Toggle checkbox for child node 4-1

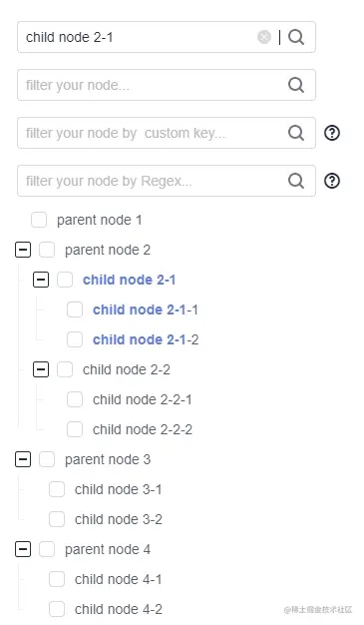[x=57, y=579]
